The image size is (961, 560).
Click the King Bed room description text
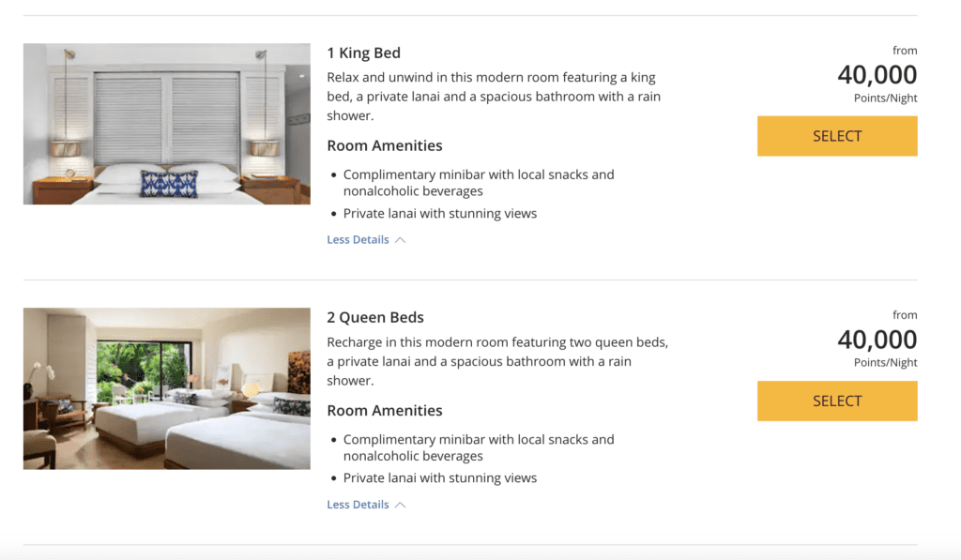[x=491, y=97]
